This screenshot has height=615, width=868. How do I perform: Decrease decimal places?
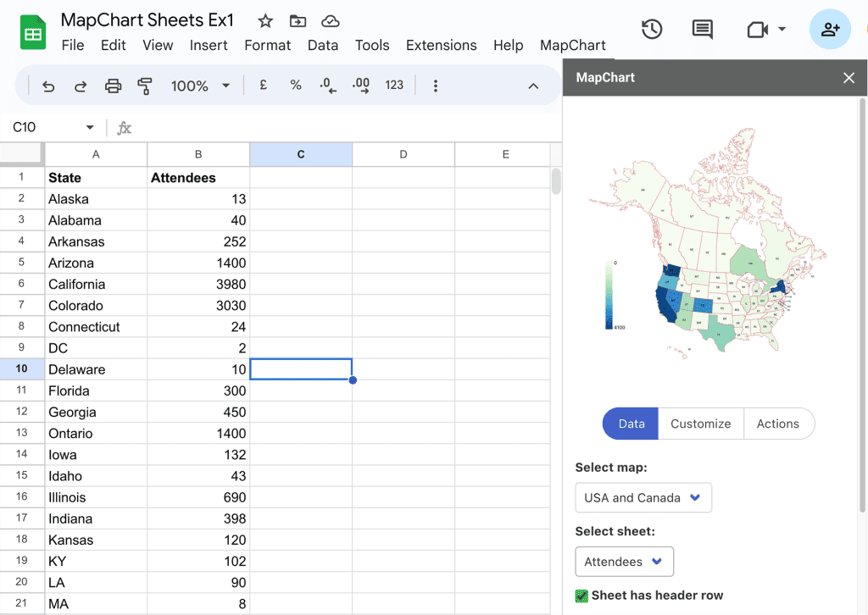coord(328,86)
